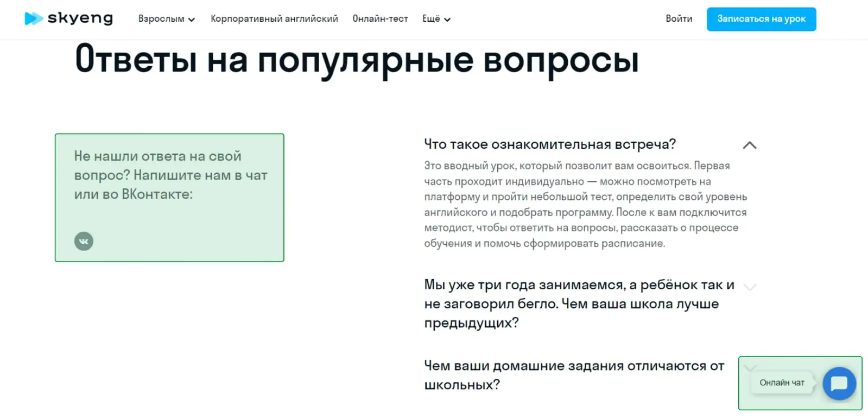This screenshot has height=419, width=868.
Task: Expand chevron for 'Мы уже три года занимаемся' question
Action: (x=749, y=287)
